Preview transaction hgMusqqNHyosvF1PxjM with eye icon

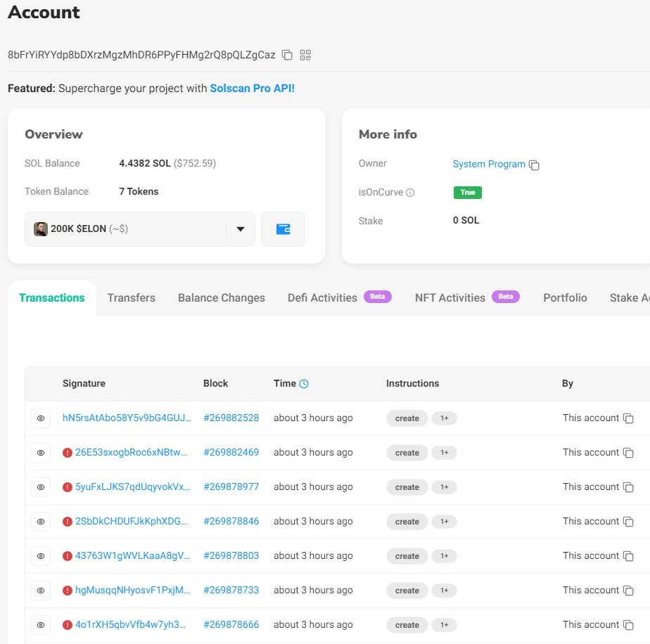[x=41, y=590]
